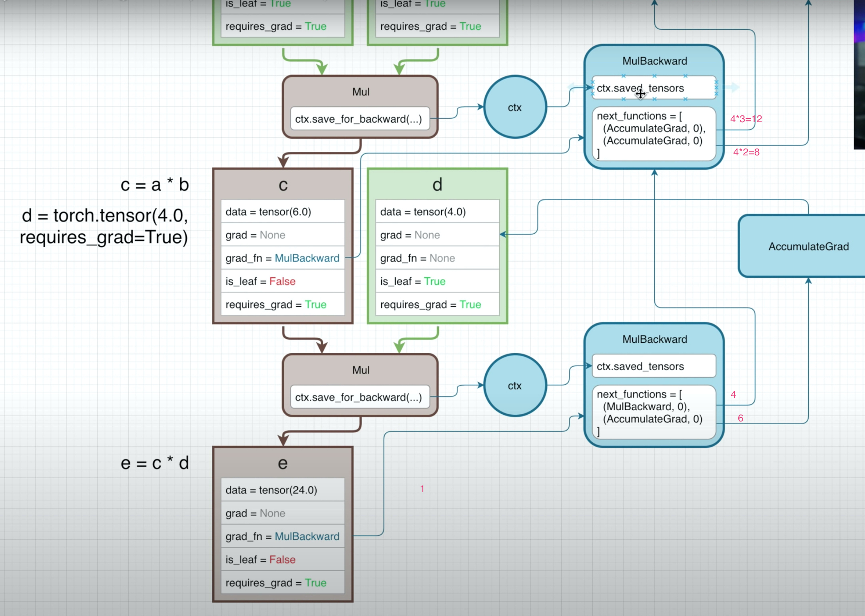Click tensor e's grad_fn = MulBackward row

(x=283, y=536)
